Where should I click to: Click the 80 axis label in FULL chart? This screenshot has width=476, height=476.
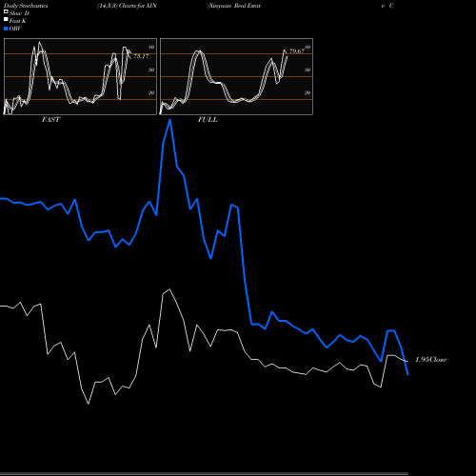(x=307, y=47)
